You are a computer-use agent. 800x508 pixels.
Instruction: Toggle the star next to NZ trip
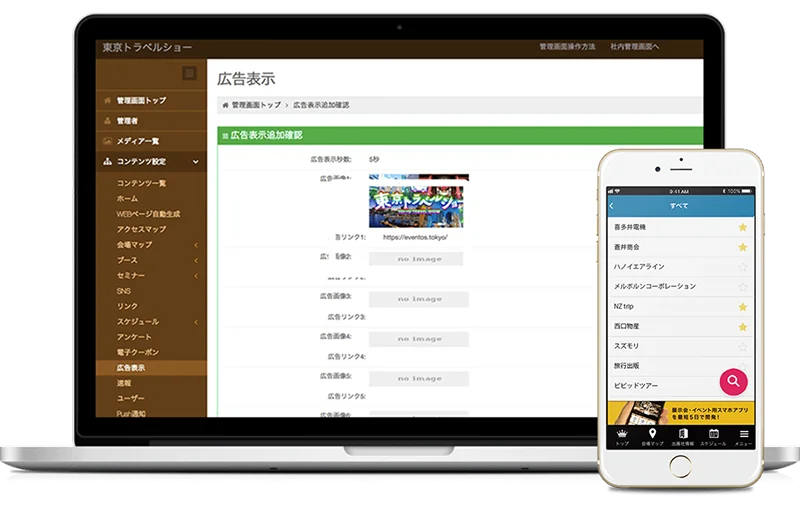742,306
